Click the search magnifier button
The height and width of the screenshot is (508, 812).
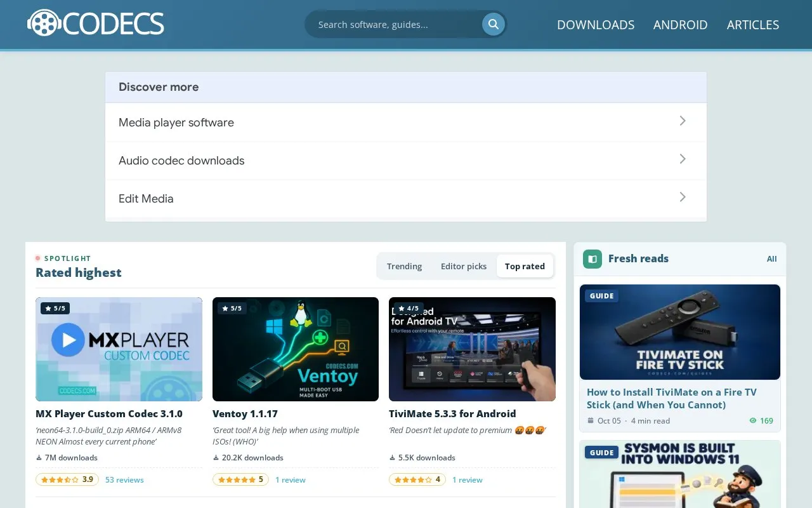click(x=493, y=24)
